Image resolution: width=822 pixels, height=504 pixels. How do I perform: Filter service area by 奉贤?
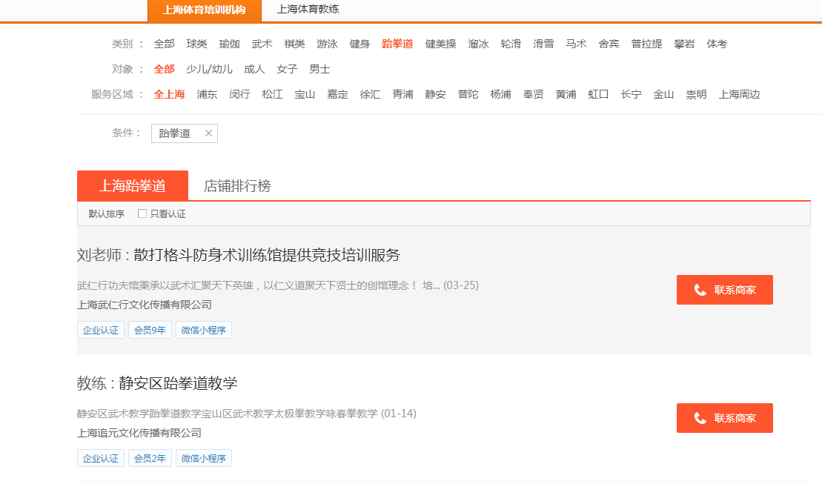tap(533, 94)
